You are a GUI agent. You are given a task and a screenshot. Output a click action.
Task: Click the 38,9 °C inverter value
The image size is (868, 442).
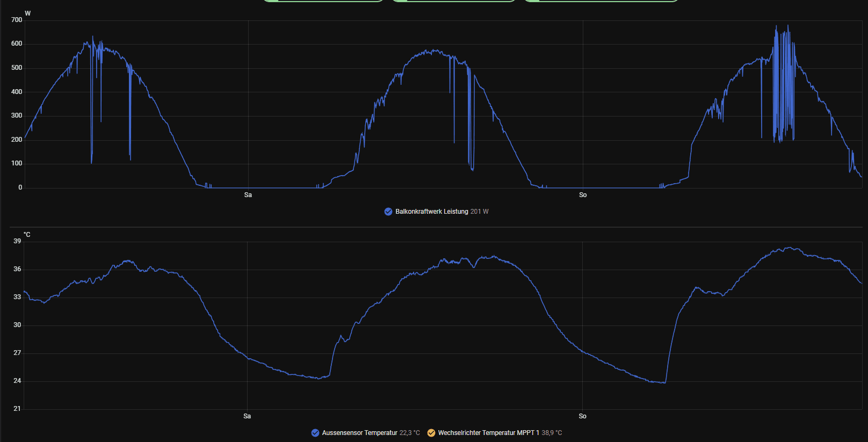tap(552, 433)
